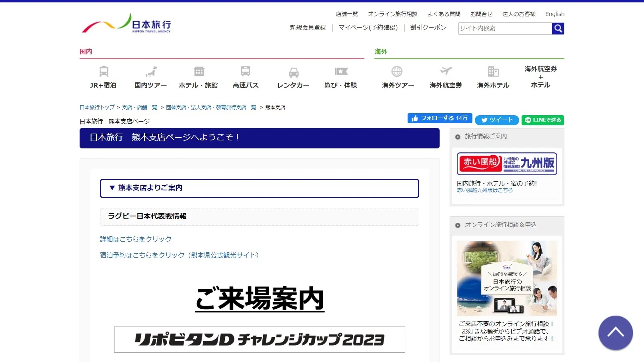Click 日本旅行トップ breadcrumb
Viewport: 644px width, 362px height.
click(97, 107)
